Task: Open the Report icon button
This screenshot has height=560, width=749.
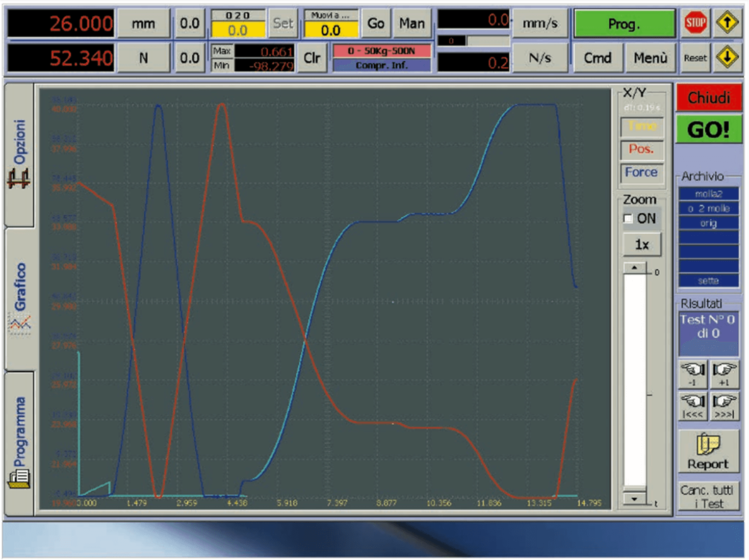Action: 708,451
